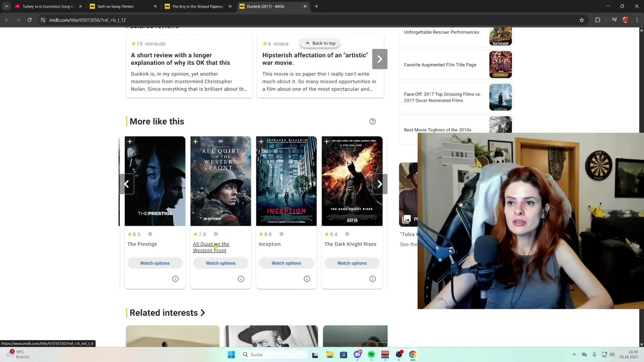This screenshot has height=362, width=644.
Task: Show next featured reviews with right arrow
Action: tap(380, 59)
